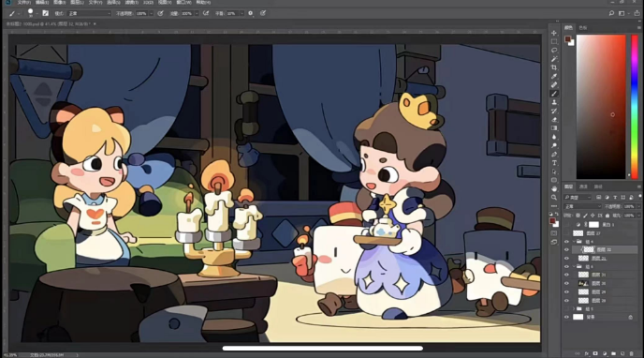
Task: Select the Eraser tool
Action: [554, 120]
